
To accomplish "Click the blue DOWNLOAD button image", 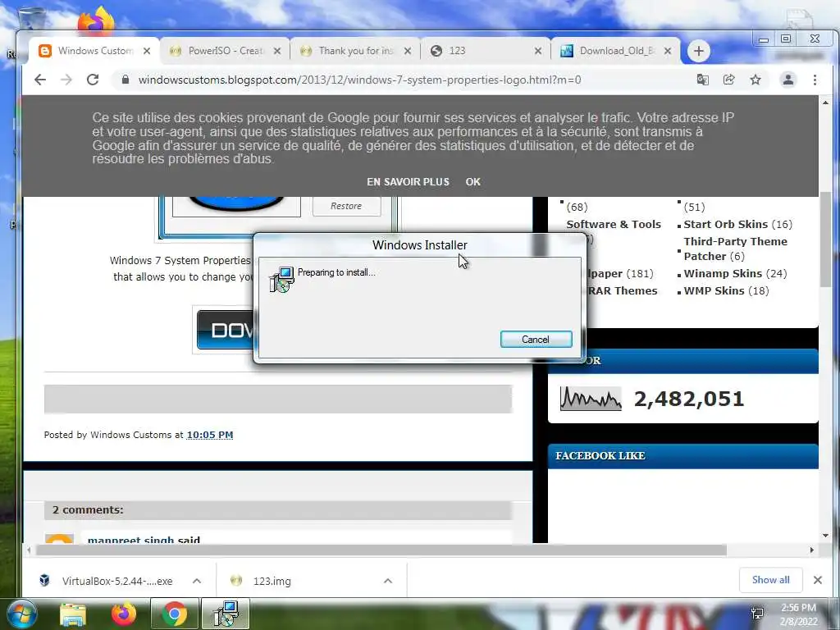I will click(x=225, y=330).
